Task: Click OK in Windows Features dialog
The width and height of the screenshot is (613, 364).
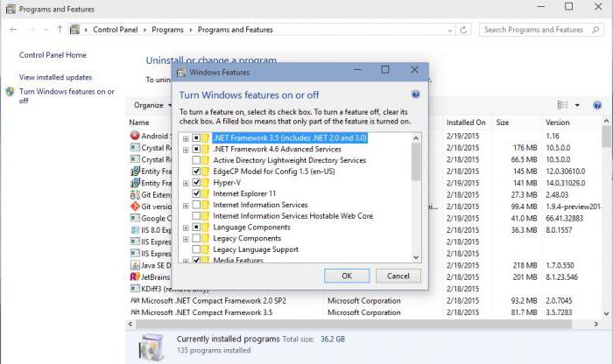Action: 347,276
